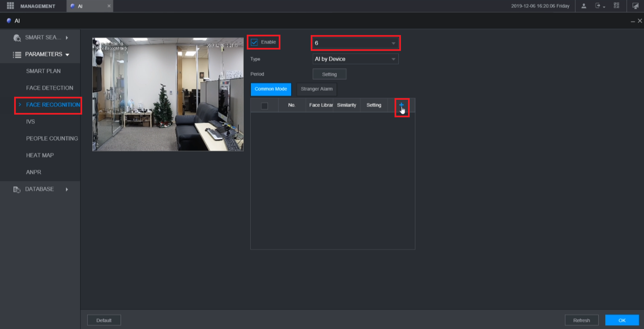Add a face library with plus icon
644x329 pixels.
pyautogui.click(x=401, y=105)
